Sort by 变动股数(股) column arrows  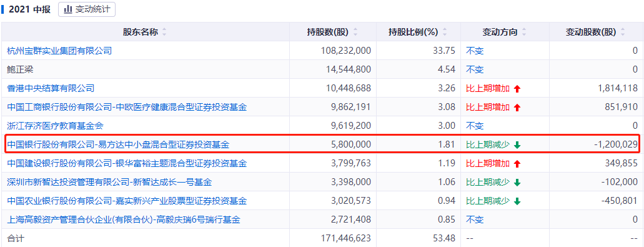click(623, 32)
